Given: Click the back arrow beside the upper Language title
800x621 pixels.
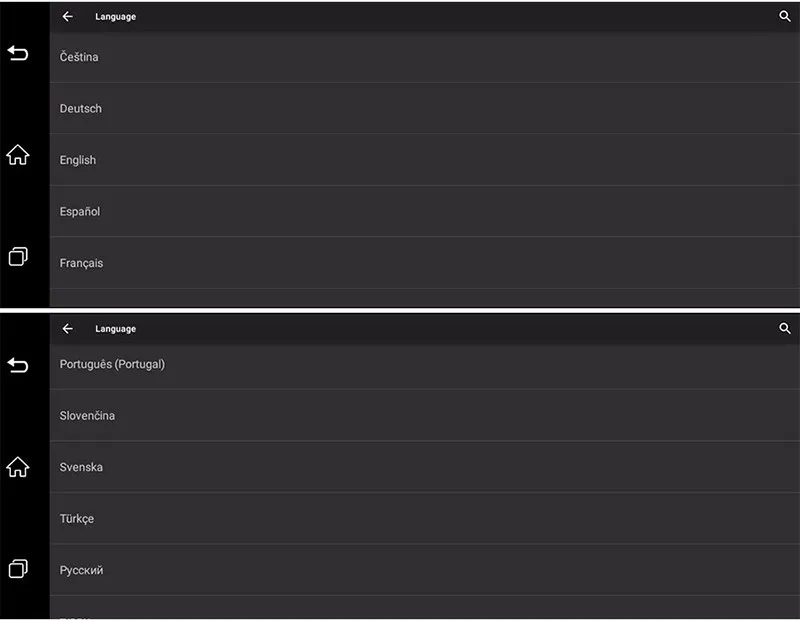Looking at the screenshot, I should point(67,16).
